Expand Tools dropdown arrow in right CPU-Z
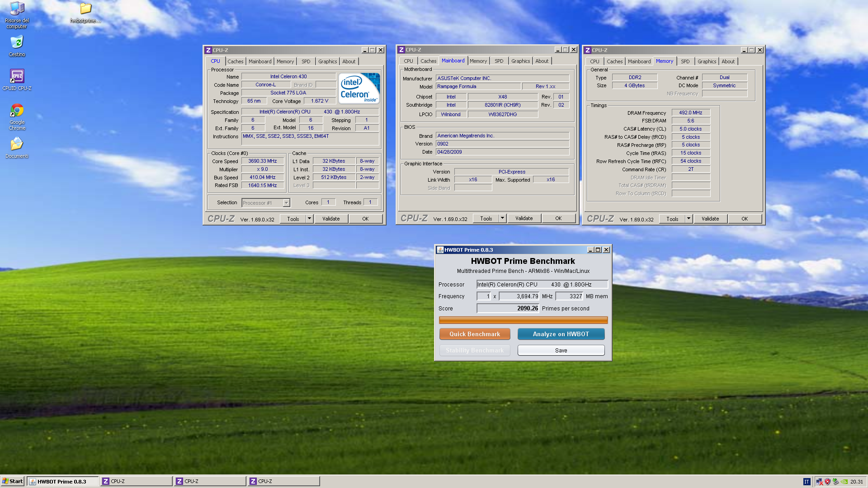The width and height of the screenshot is (868, 488). [x=689, y=219]
